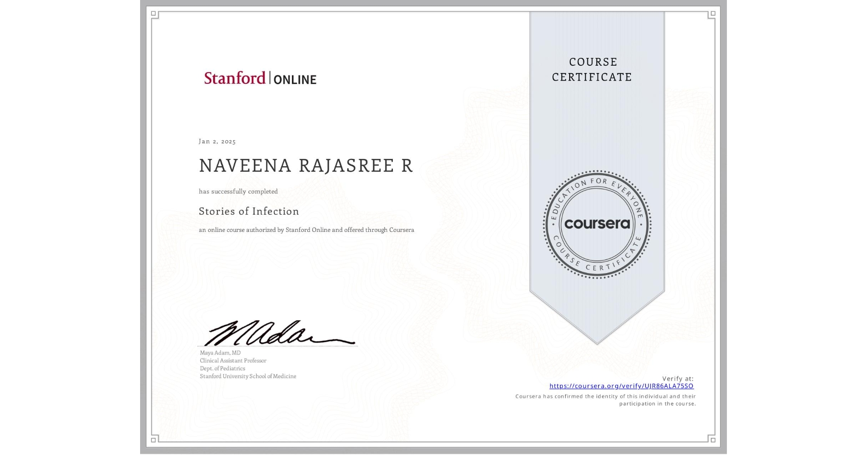Viewport: 868px width, 455px height.
Task: Click the Stanford Online logo
Action: coord(260,78)
